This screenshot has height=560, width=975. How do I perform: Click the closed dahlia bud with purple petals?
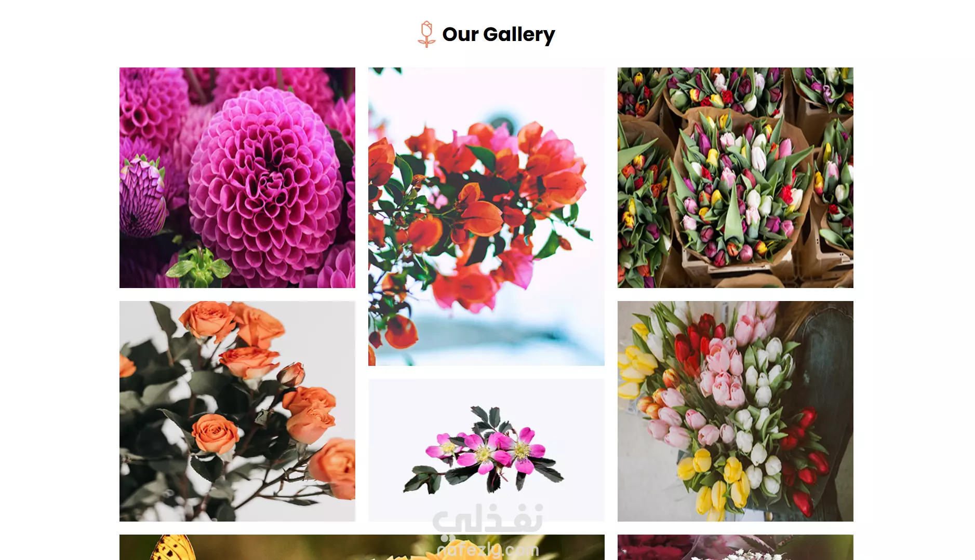(x=141, y=197)
